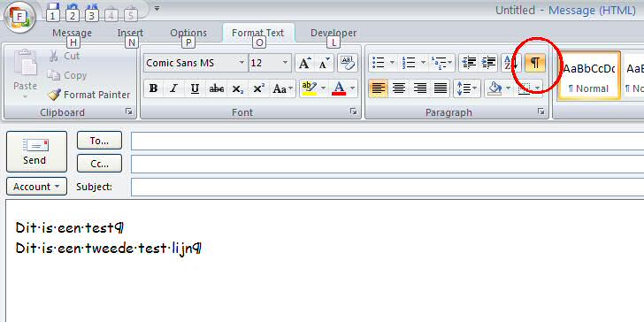Open the borders dropdown arrow
The width and height of the screenshot is (644, 322).
[537, 88]
